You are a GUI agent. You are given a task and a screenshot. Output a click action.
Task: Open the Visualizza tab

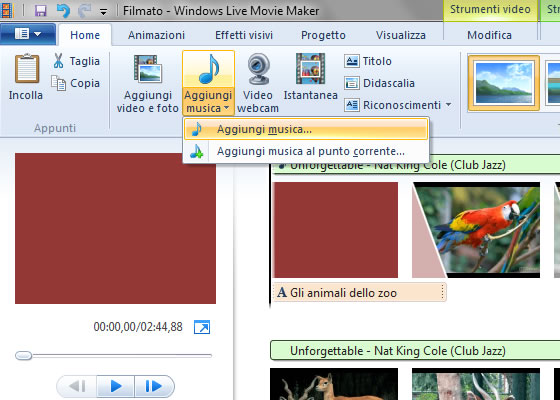pyautogui.click(x=401, y=35)
